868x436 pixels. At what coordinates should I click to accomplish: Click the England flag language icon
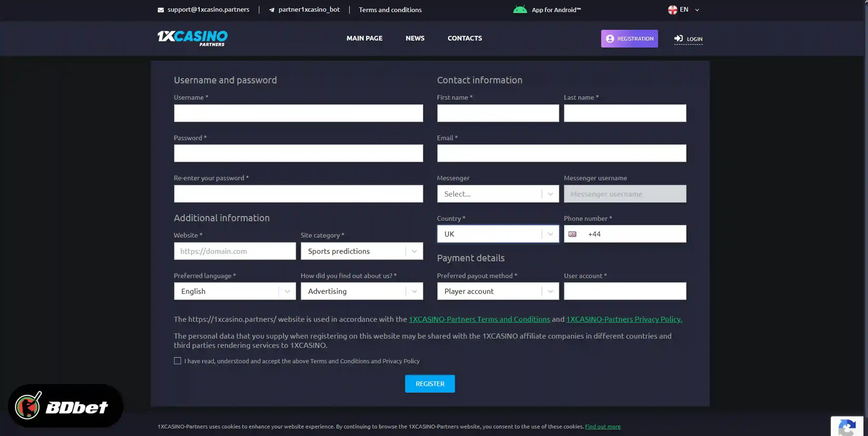point(672,10)
